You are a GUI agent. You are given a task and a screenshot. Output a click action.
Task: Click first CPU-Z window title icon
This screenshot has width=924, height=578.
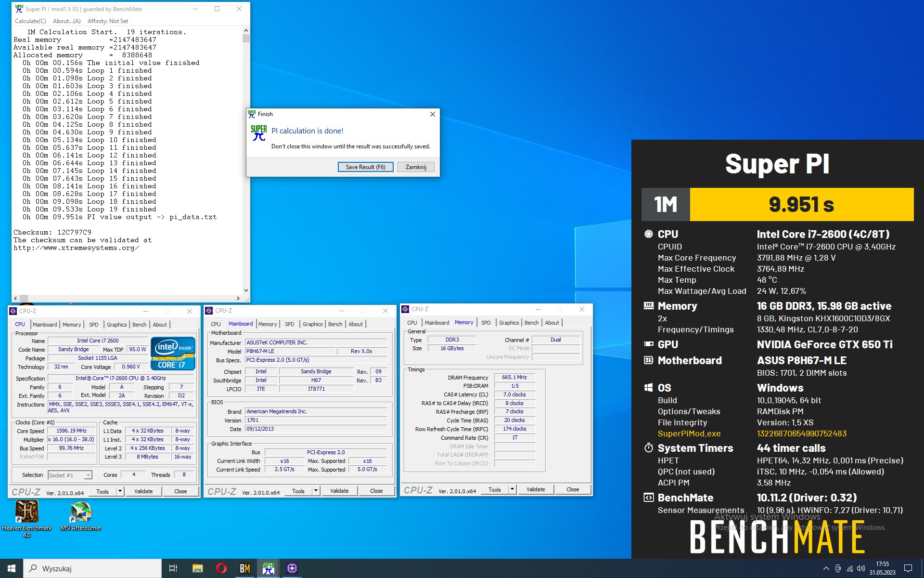click(13, 311)
